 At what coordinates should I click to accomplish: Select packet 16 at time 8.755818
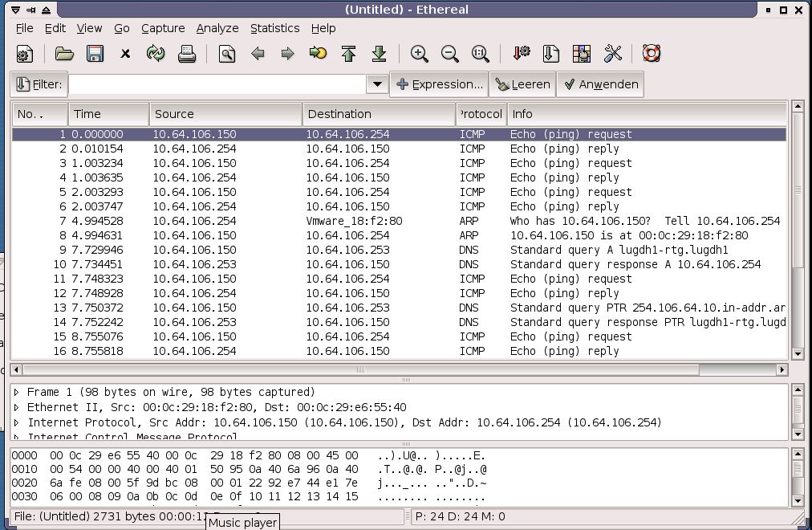click(399, 351)
